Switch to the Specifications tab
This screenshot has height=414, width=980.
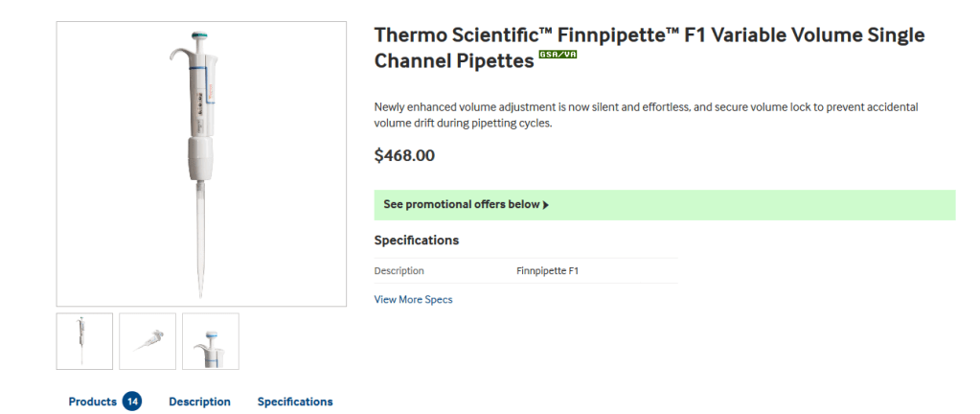coord(295,402)
